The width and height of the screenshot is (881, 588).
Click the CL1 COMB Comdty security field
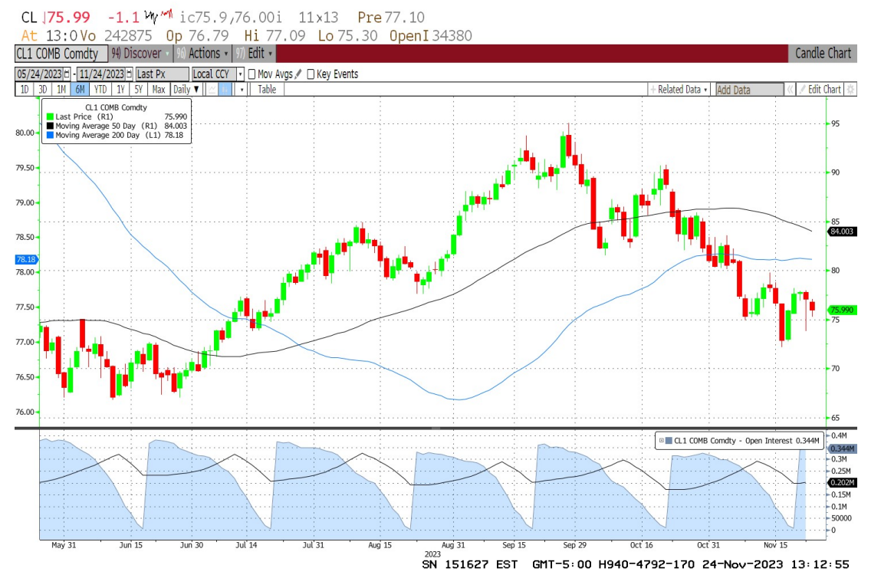pos(61,54)
